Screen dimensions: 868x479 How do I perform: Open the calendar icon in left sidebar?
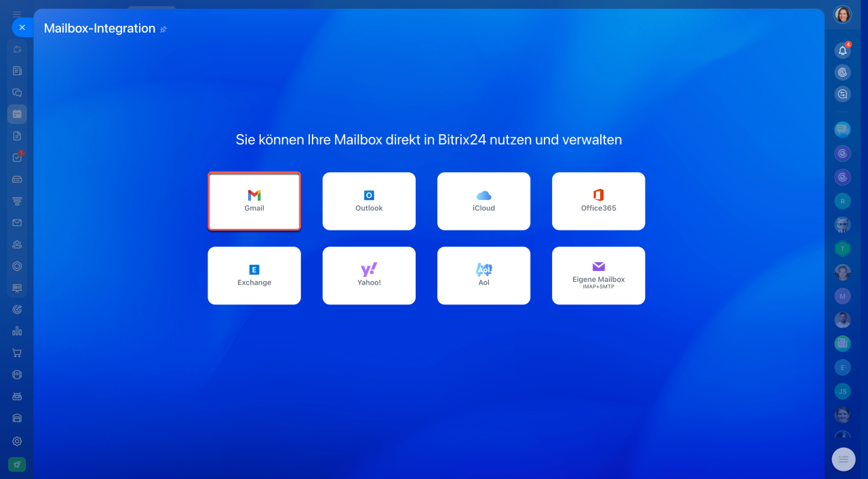tap(17, 114)
